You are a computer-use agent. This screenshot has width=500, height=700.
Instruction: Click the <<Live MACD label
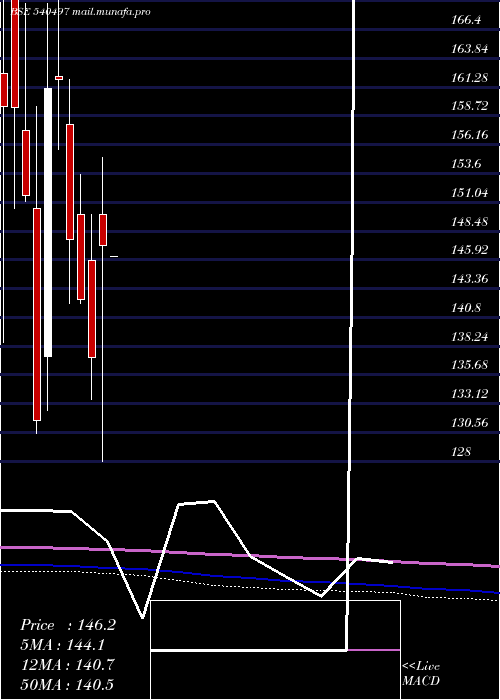point(421,674)
